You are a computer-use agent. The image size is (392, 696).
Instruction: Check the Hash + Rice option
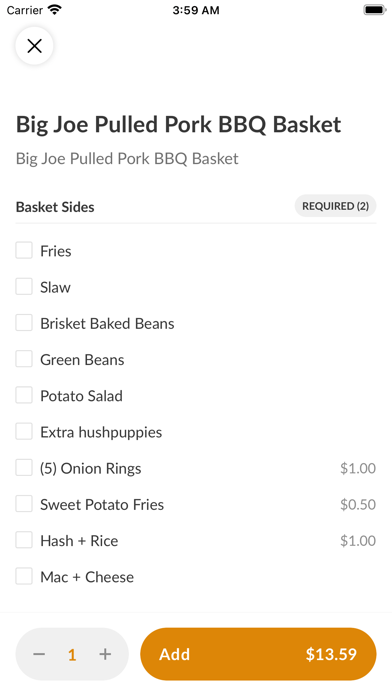(x=24, y=540)
